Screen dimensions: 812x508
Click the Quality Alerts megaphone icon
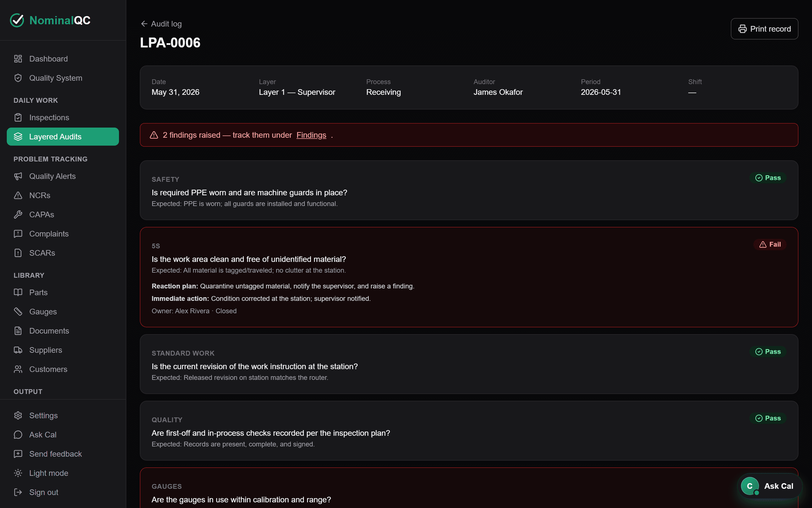point(18,176)
